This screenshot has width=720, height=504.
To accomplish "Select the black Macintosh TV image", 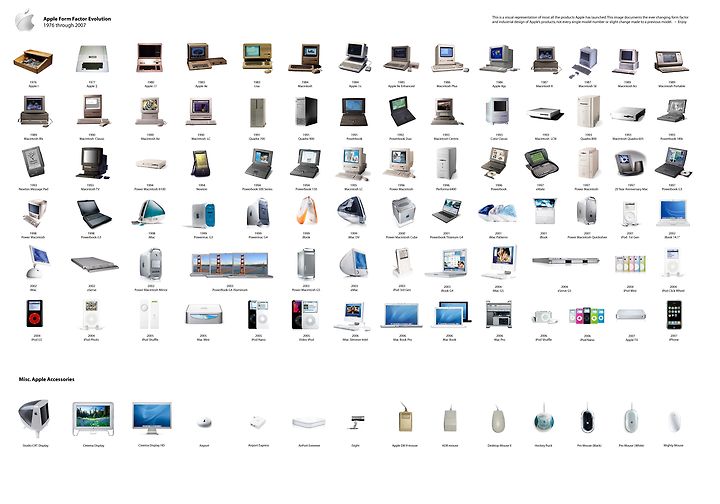I will click(x=93, y=163).
